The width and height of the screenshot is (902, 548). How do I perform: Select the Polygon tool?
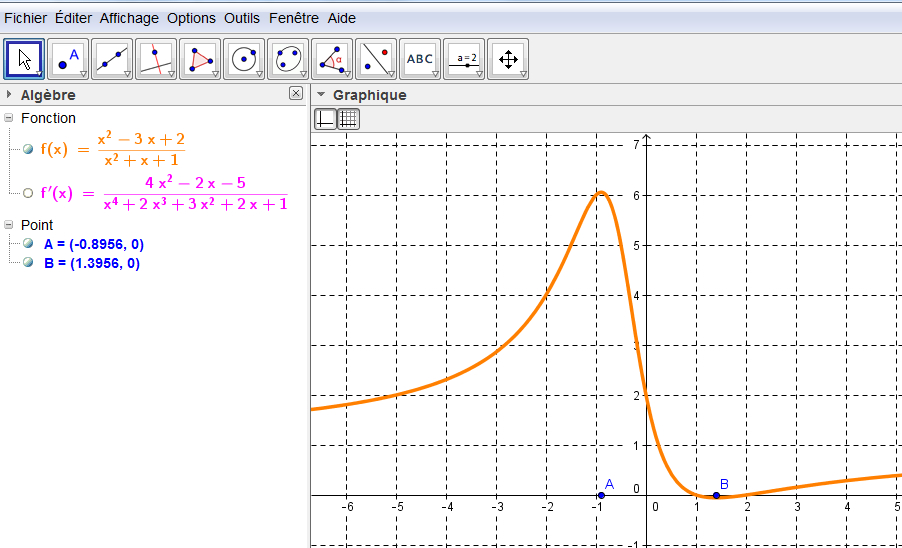click(200, 59)
